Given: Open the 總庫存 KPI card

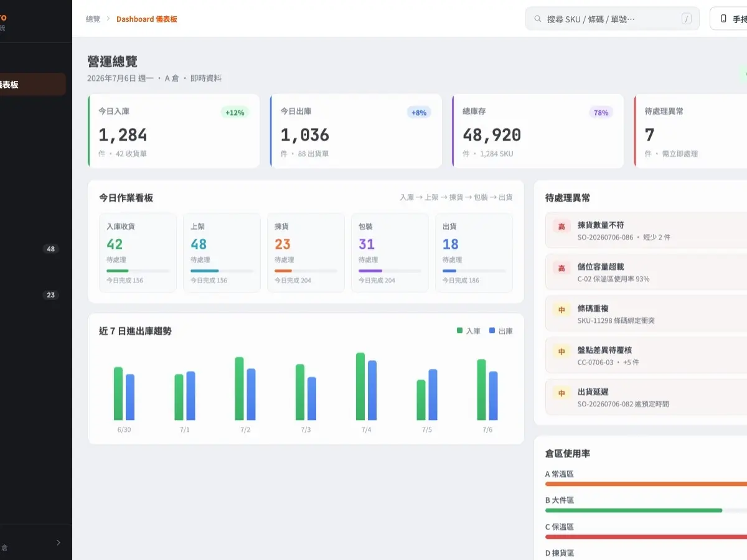Looking at the screenshot, I should 538,131.
